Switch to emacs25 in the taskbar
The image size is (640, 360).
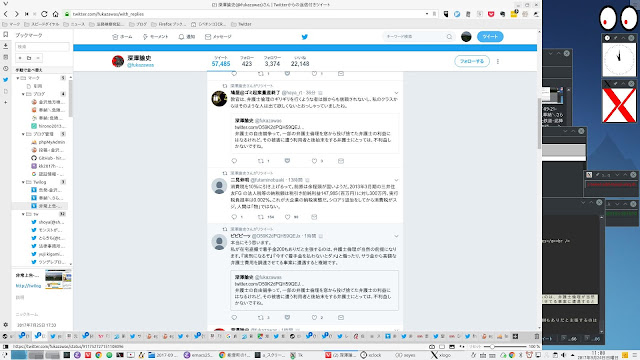click(x=198, y=355)
